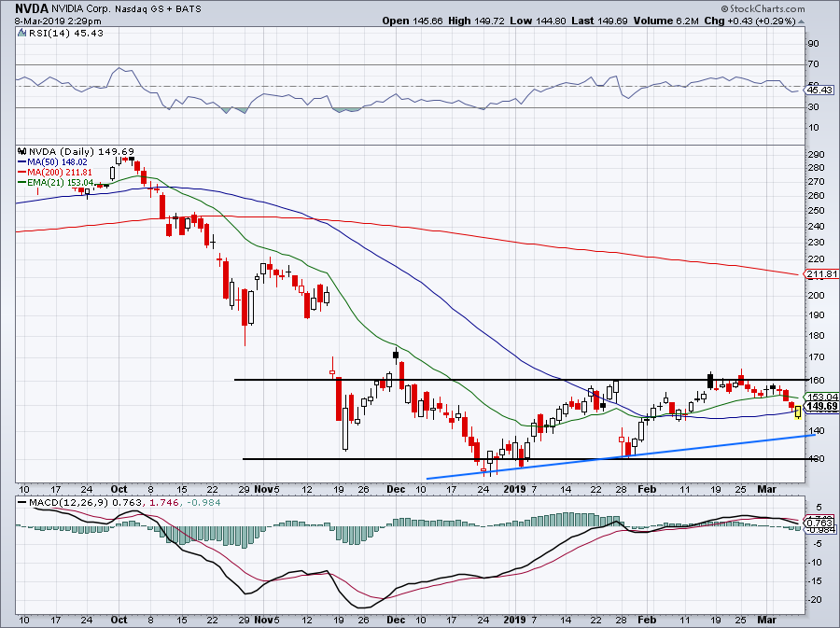The height and width of the screenshot is (628, 840).
Task: Click the Feb label on price chart date axis
Action: 647,489
